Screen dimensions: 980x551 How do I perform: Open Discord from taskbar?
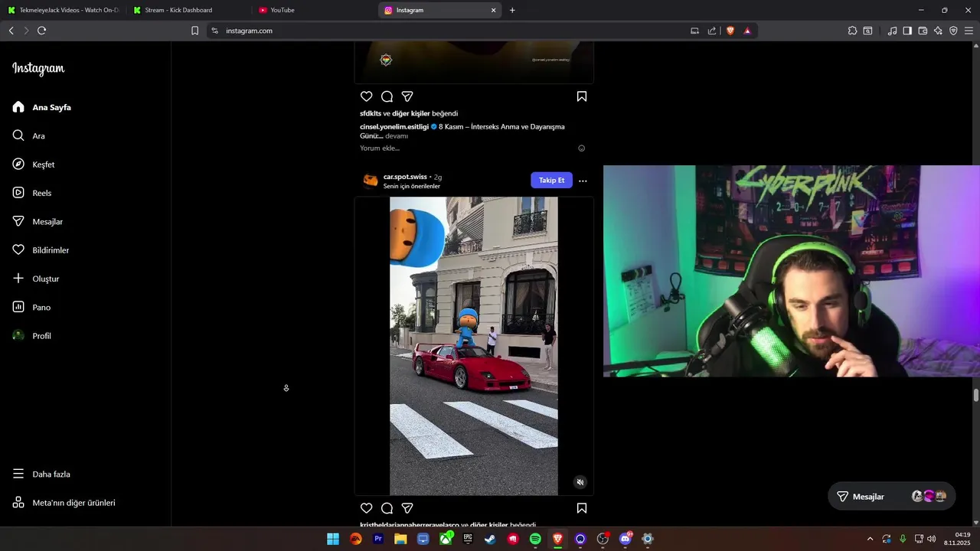coord(626,539)
